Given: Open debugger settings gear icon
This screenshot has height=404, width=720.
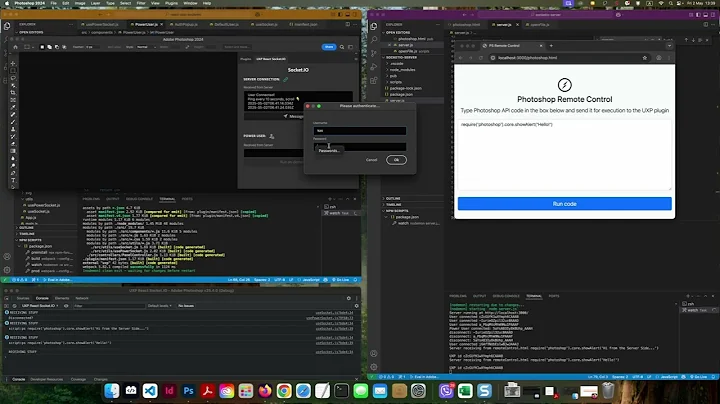Looking at the screenshot, I should pyautogui.click(x=349, y=298).
